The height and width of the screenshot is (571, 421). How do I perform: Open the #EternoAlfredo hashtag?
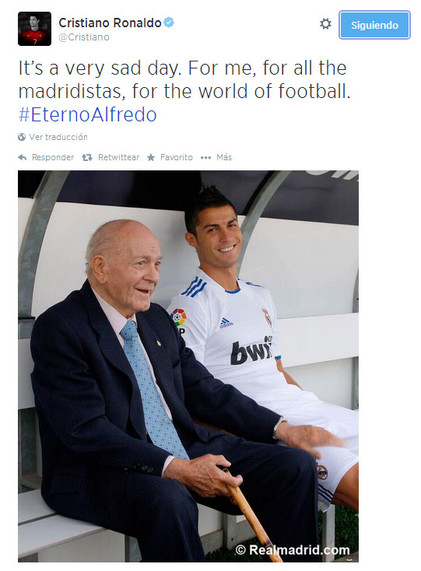tap(87, 114)
